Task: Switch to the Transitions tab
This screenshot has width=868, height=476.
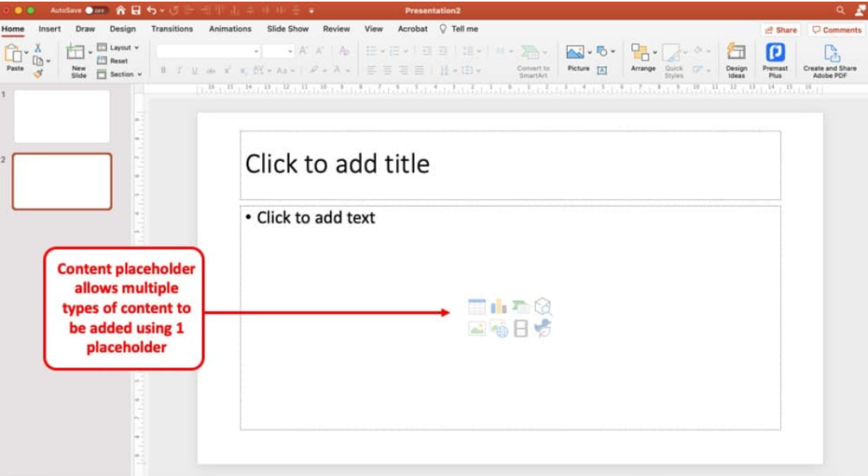Action: (172, 29)
